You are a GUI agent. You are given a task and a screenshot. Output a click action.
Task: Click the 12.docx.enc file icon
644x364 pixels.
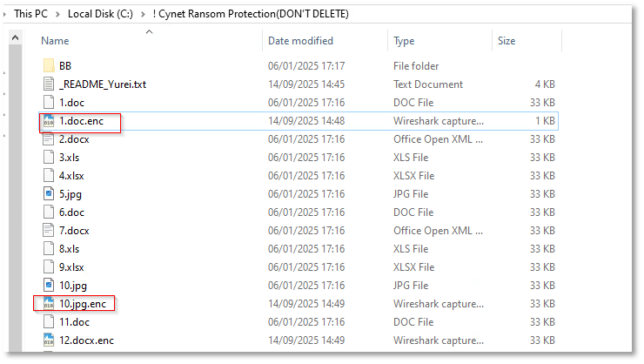[x=49, y=340]
